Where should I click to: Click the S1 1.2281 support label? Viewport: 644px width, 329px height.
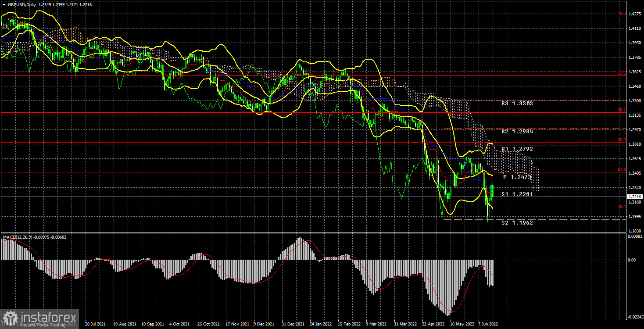click(x=517, y=194)
